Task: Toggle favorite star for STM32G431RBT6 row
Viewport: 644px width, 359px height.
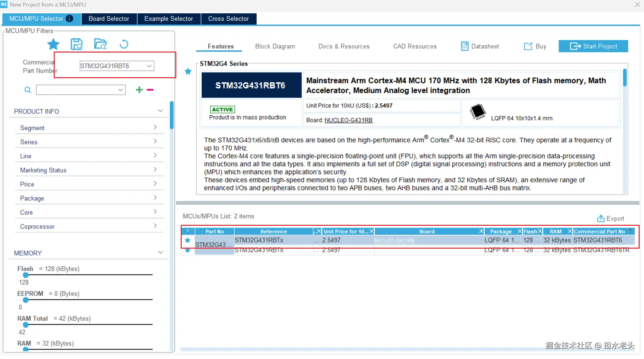Action: [188, 240]
